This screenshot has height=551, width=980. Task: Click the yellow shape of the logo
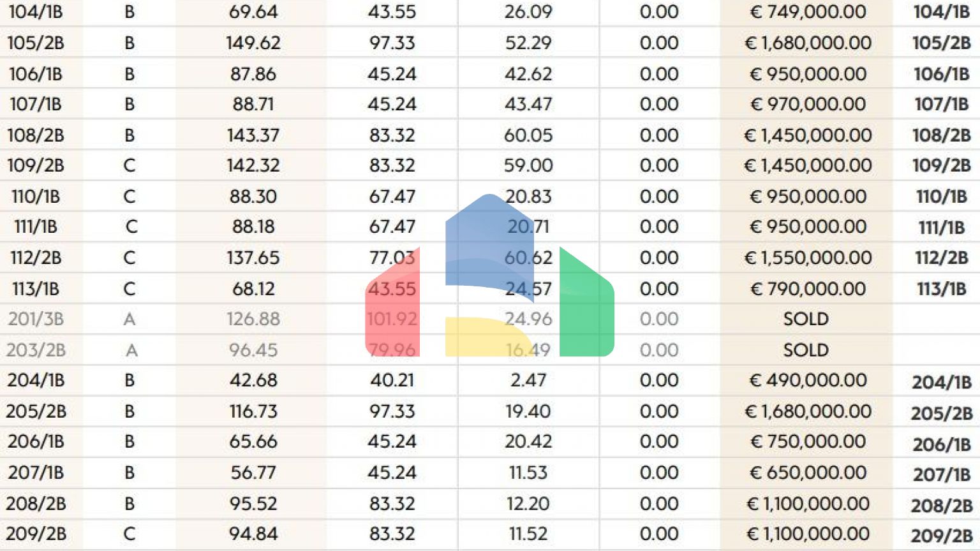coord(489,337)
